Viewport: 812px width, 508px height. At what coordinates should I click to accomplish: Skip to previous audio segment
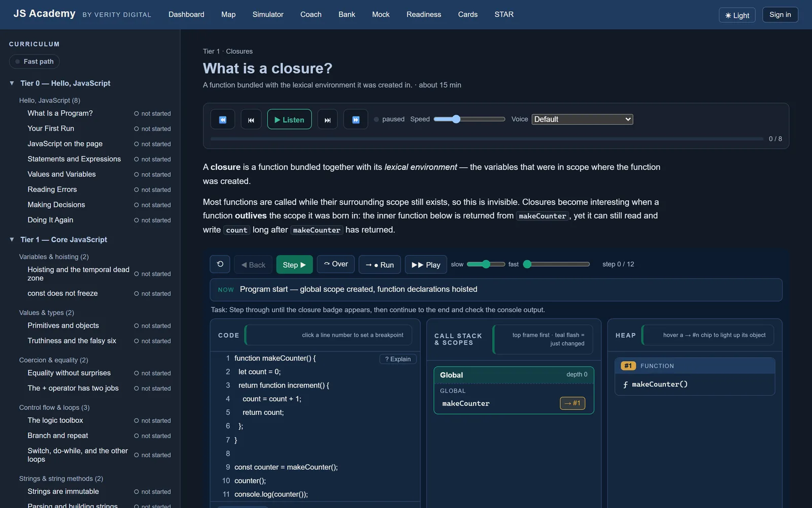click(251, 119)
